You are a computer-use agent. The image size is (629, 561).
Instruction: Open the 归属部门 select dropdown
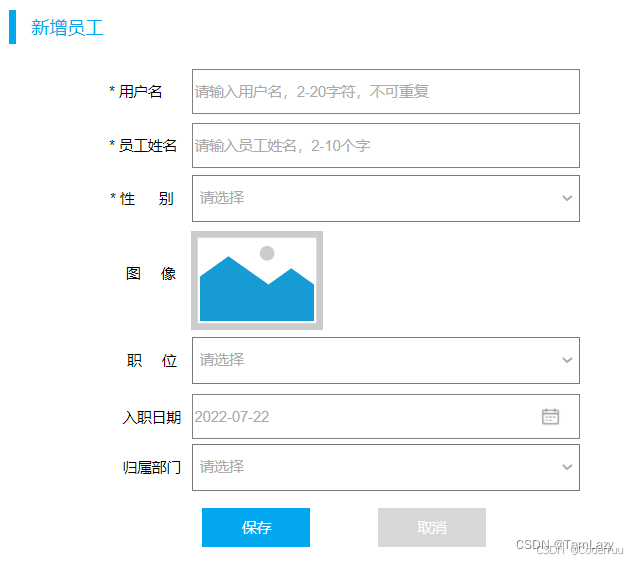(x=386, y=467)
